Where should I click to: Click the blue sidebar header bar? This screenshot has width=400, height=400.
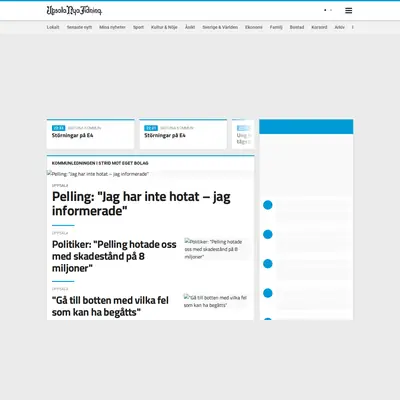(306, 127)
